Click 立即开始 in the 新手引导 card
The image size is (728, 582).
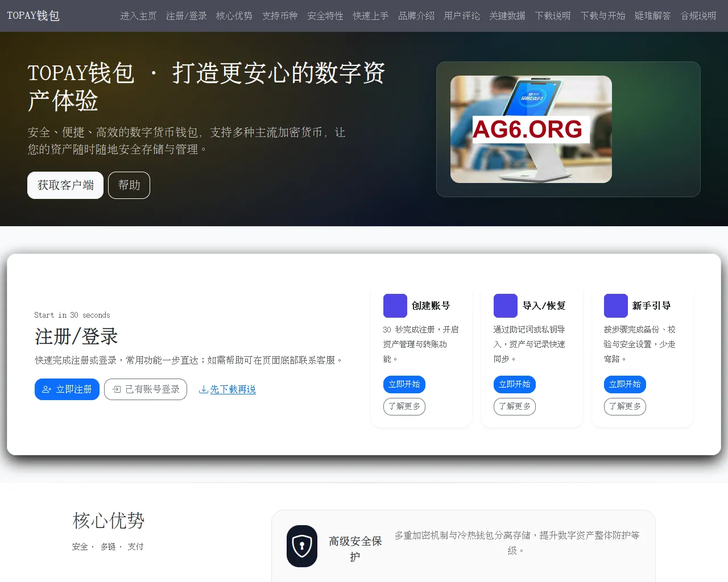[625, 384]
